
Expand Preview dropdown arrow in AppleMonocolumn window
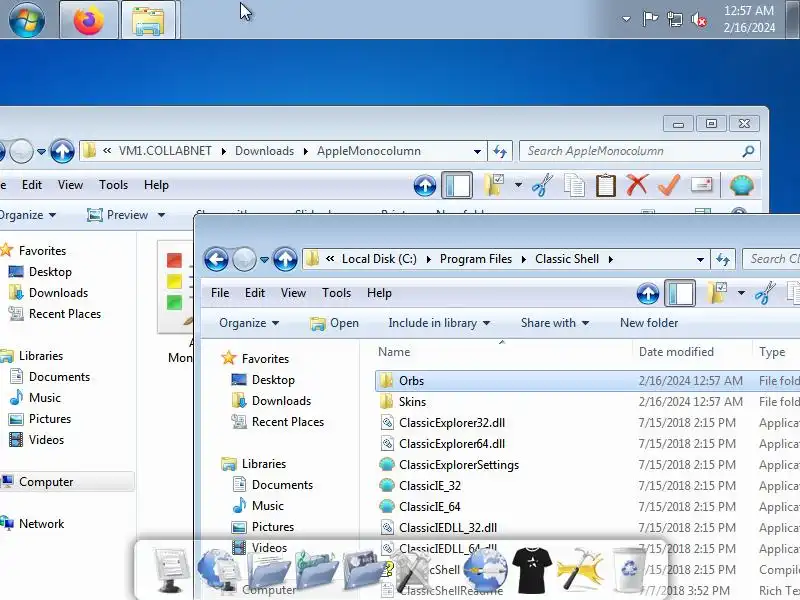(x=161, y=215)
